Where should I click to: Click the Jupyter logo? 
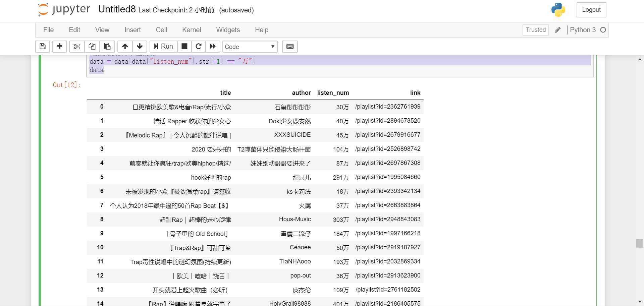[64, 9]
